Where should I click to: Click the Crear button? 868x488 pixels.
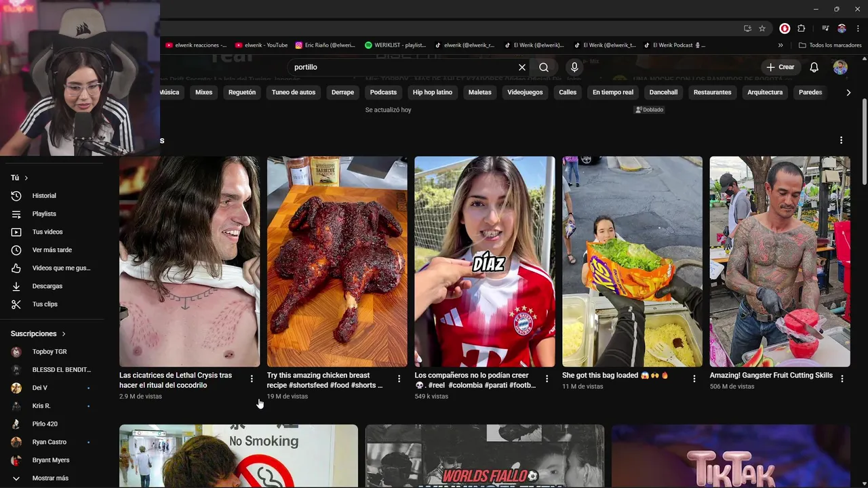pos(780,67)
